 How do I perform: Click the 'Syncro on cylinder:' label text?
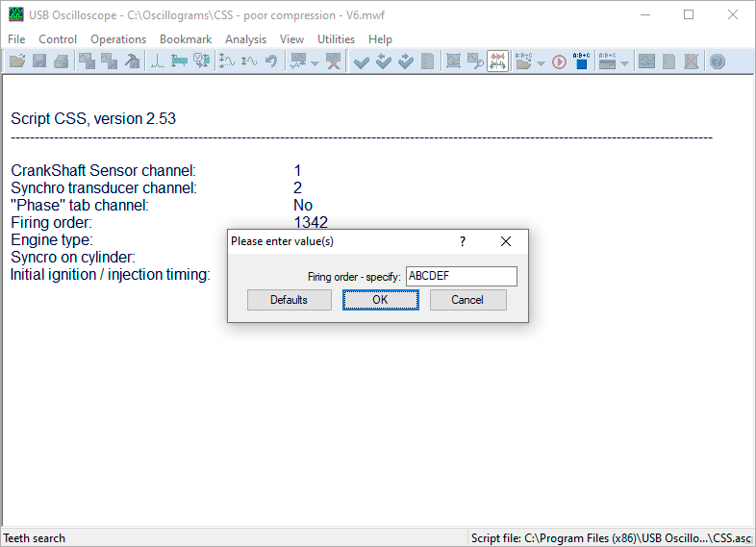pos(73,258)
